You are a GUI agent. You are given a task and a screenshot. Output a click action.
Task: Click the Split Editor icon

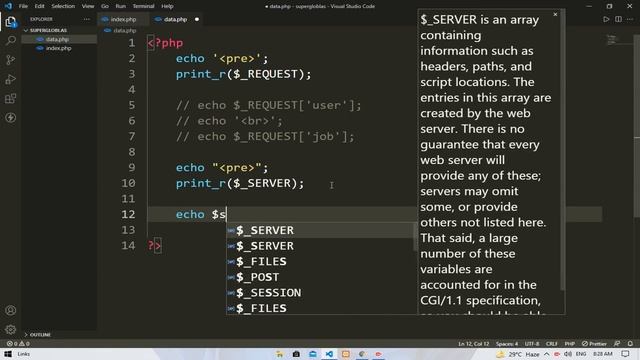(x=618, y=19)
